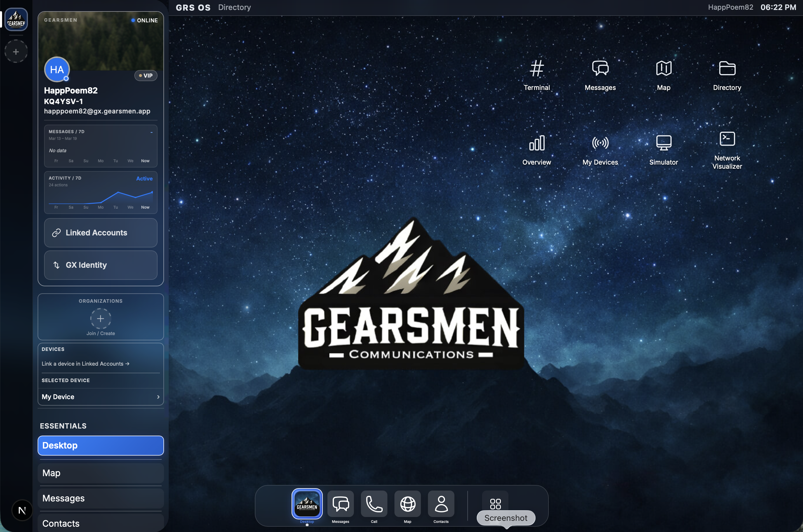Click the plus circle to add an account
The height and width of the screenshot is (532, 803).
tap(15, 51)
